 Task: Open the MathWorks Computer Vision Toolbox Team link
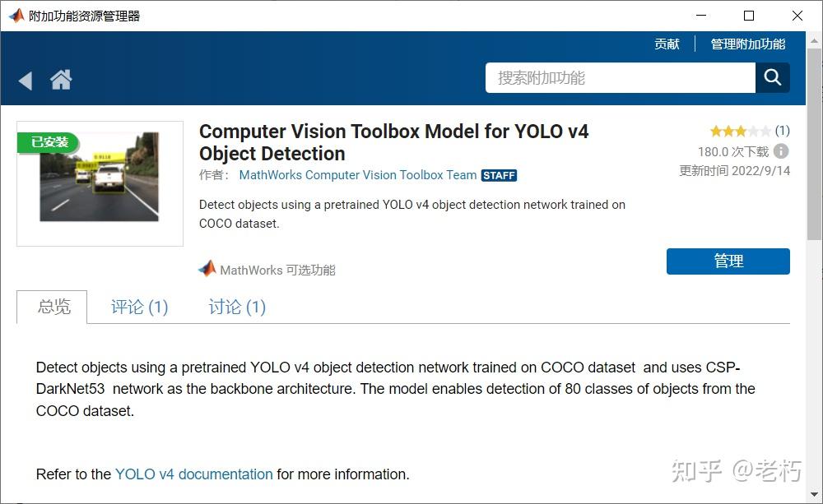357,175
